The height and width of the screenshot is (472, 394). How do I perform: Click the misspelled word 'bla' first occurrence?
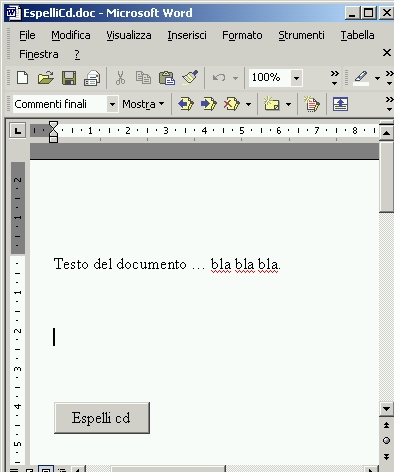221,265
